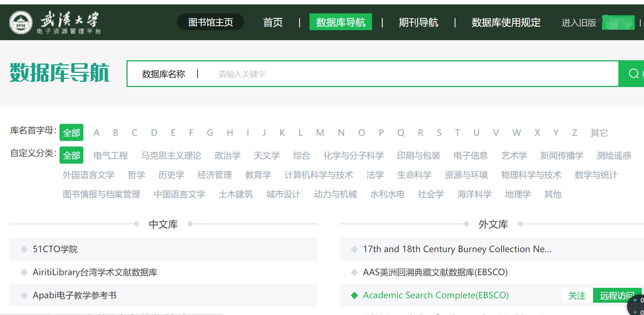Filter by 计算机科学与技术 category
This screenshot has width=644, height=315.
point(318,175)
